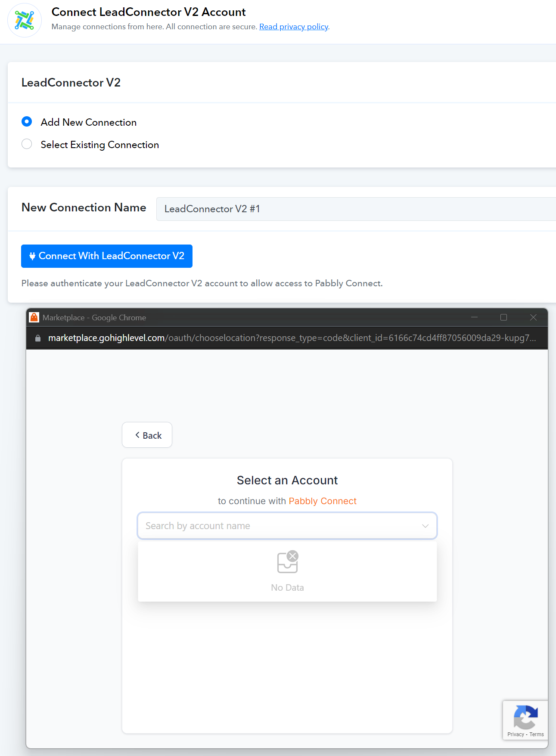
Task: Click the No Data message text
Action: [x=288, y=588]
